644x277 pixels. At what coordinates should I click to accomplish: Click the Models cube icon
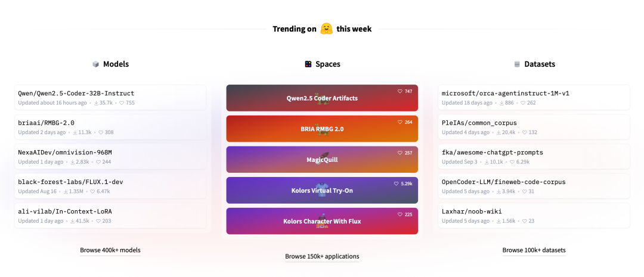point(95,64)
